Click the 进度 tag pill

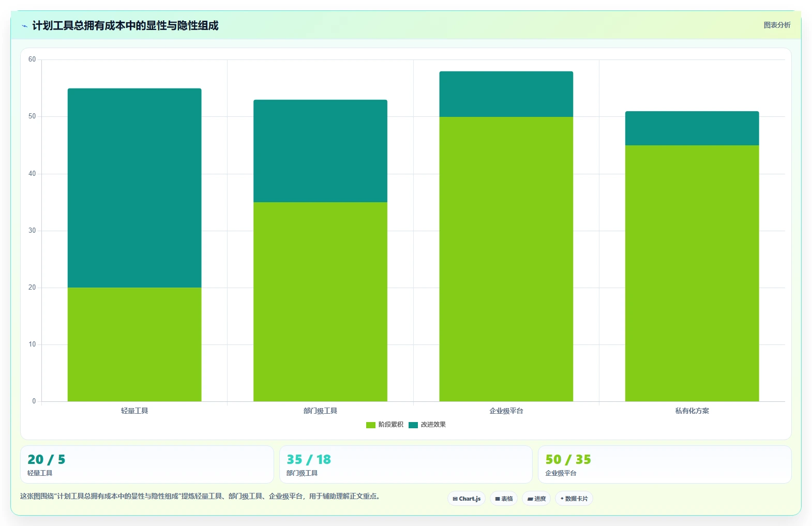click(536, 499)
